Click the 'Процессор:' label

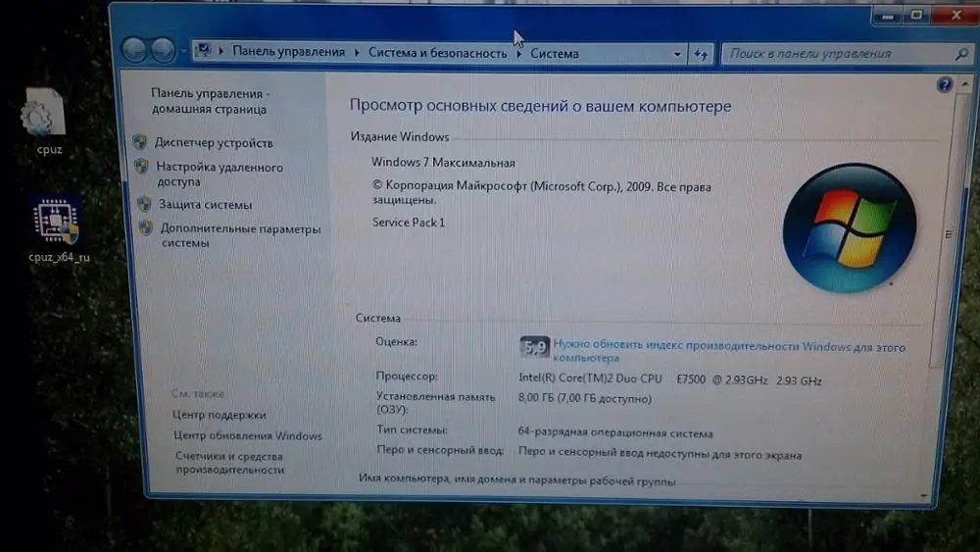tap(407, 376)
